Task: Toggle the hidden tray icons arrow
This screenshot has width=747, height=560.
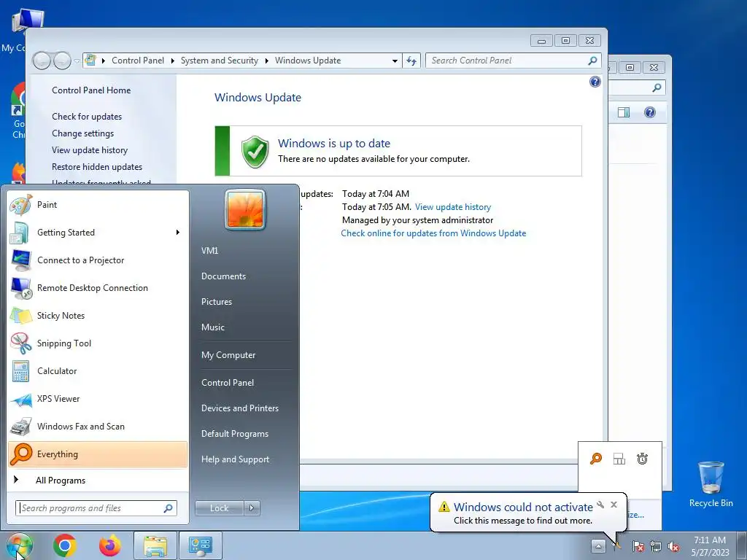Action: [x=598, y=545]
